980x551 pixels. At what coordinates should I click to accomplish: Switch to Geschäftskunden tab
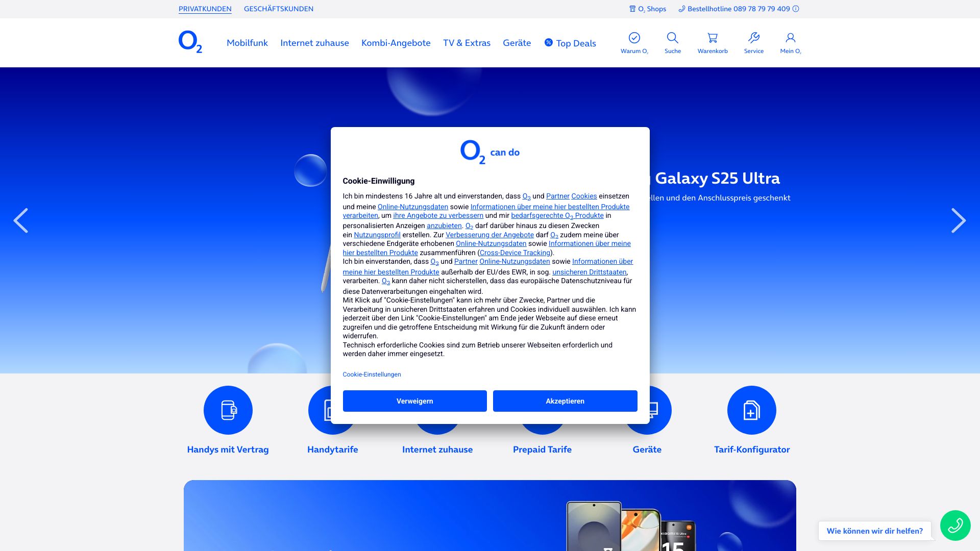tap(278, 9)
